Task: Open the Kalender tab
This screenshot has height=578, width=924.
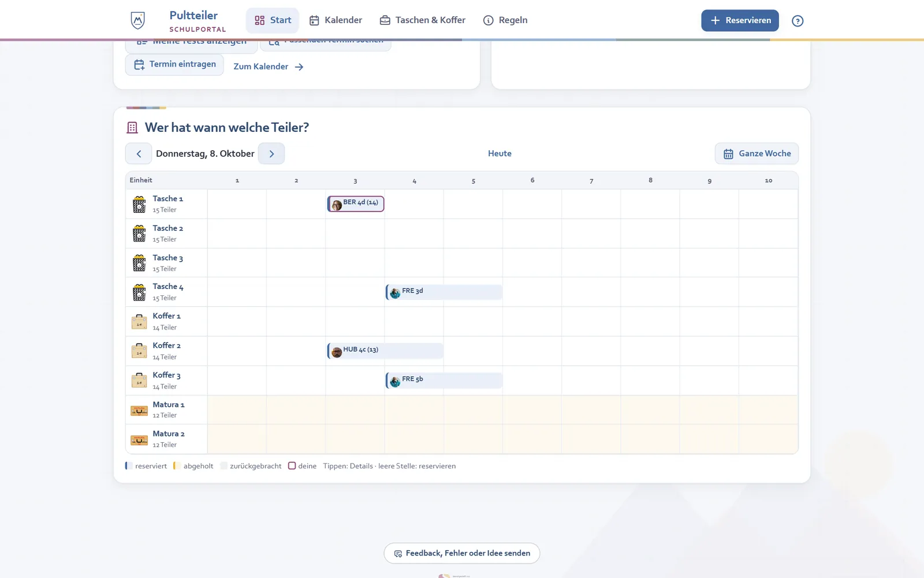Action: [336, 20]
